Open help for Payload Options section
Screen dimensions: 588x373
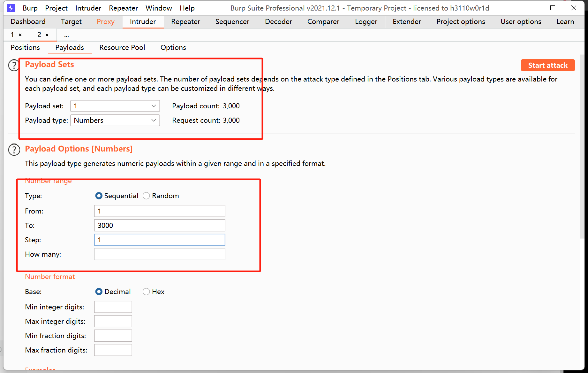click(14, 150)
